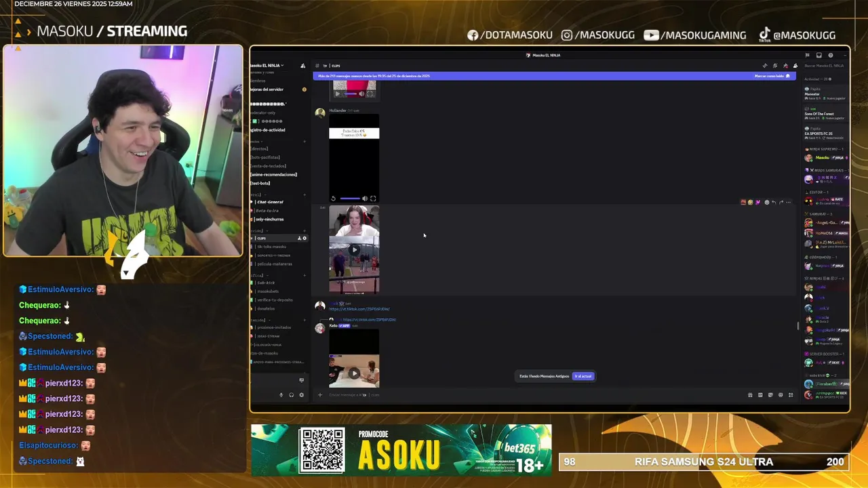Open apps icon at message bar end

791,394
